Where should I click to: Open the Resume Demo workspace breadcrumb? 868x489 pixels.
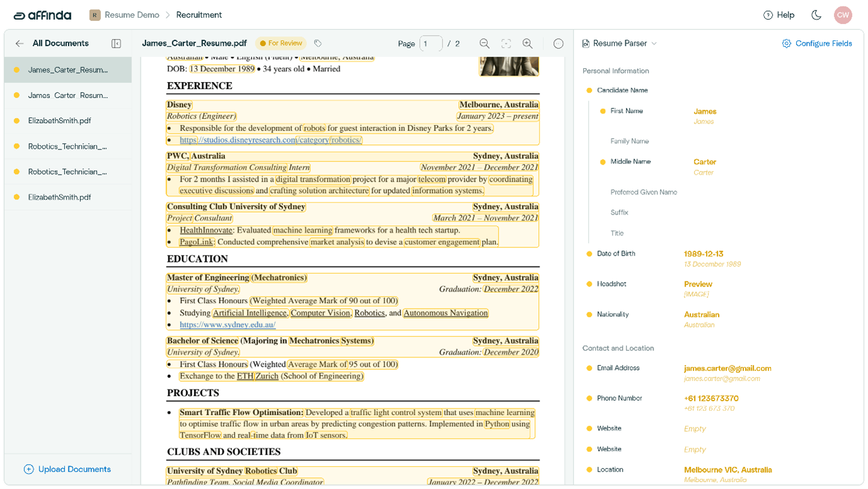pos(124,15)
